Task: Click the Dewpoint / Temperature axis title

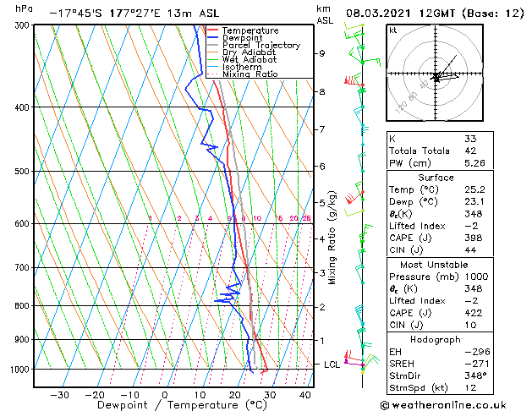Action: tap(182, 405)
